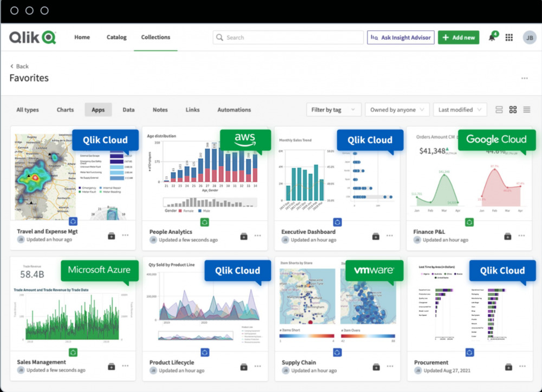Switch to large tile view
Image resolution: width=542 pixels, height=392 pixels.
tap(499, 110)
